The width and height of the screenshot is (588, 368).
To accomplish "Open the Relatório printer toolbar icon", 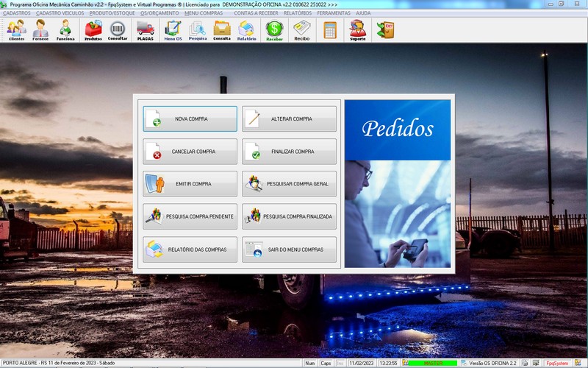I will click(x=246, y=30).
